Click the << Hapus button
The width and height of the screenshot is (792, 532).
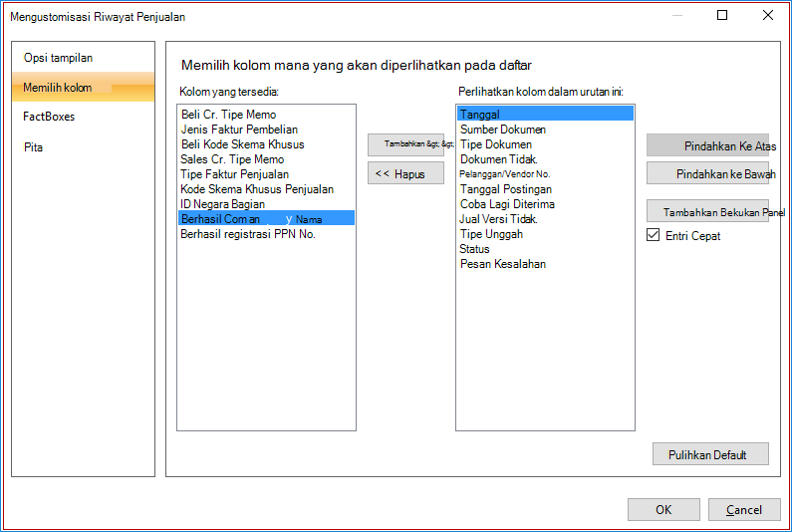pyautogui.click(x=405, y=173)
